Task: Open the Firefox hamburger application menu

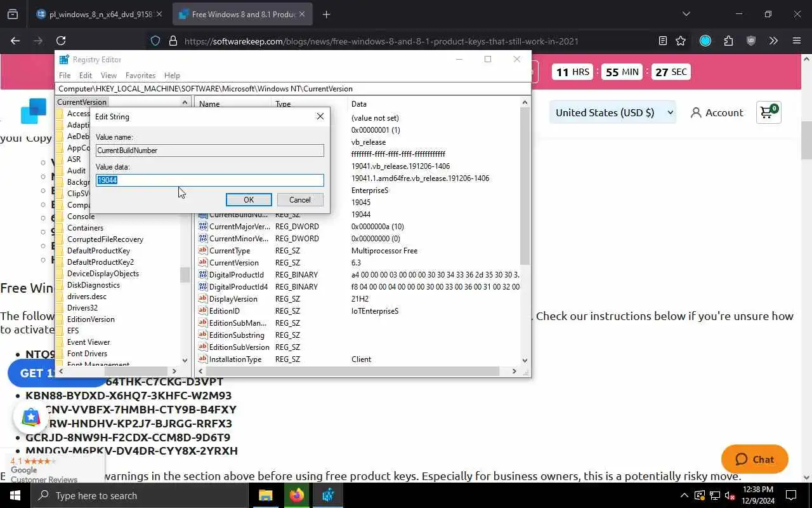Action: 797,41
